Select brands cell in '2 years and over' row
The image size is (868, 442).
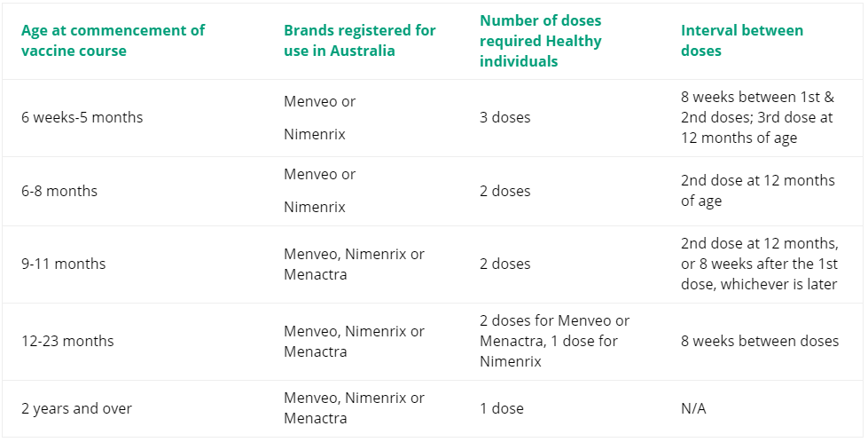click(355, 408)
